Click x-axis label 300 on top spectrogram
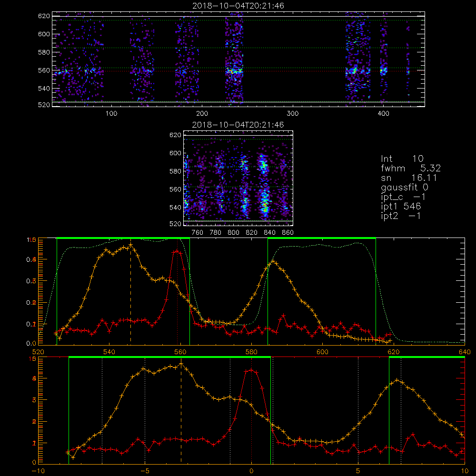 click(x=293, y=114)
